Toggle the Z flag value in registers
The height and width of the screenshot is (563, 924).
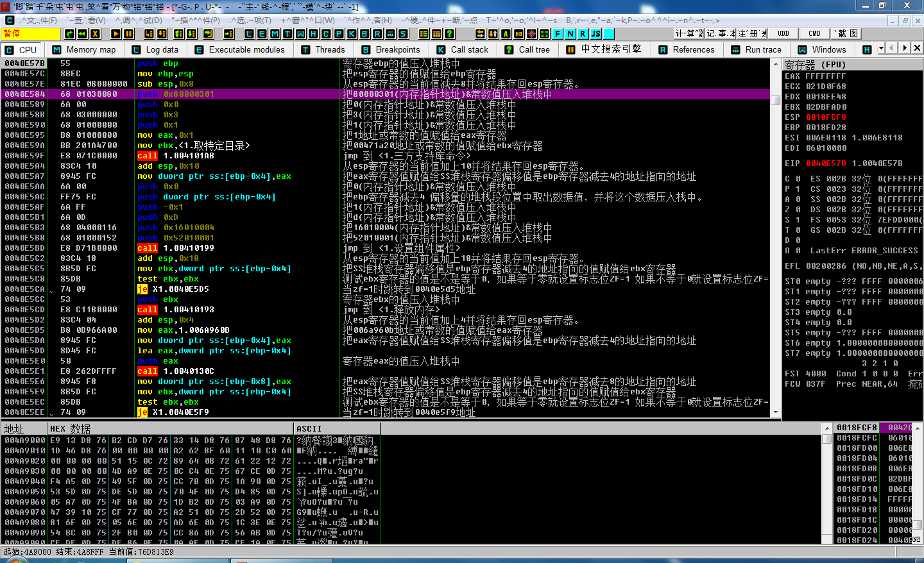pyautogui.click(x=798, y=210)
